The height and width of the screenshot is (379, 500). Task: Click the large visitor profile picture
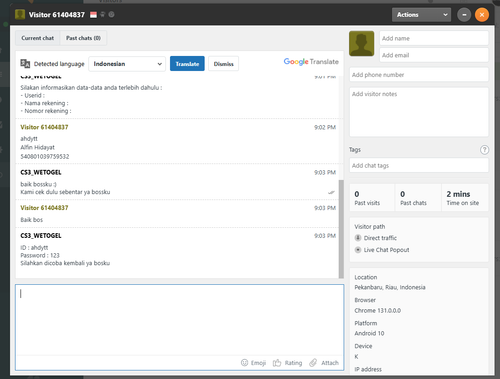(362, 44)
